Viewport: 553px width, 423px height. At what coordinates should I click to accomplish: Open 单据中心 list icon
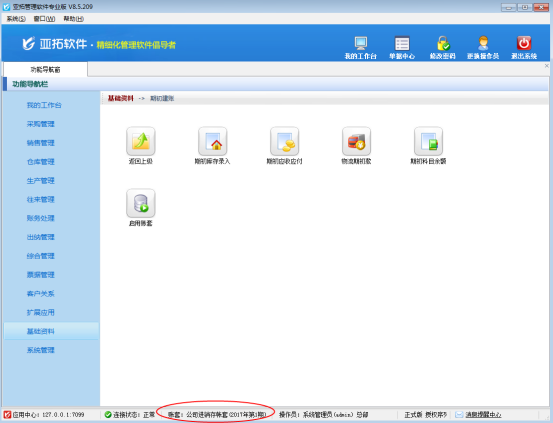402,43
